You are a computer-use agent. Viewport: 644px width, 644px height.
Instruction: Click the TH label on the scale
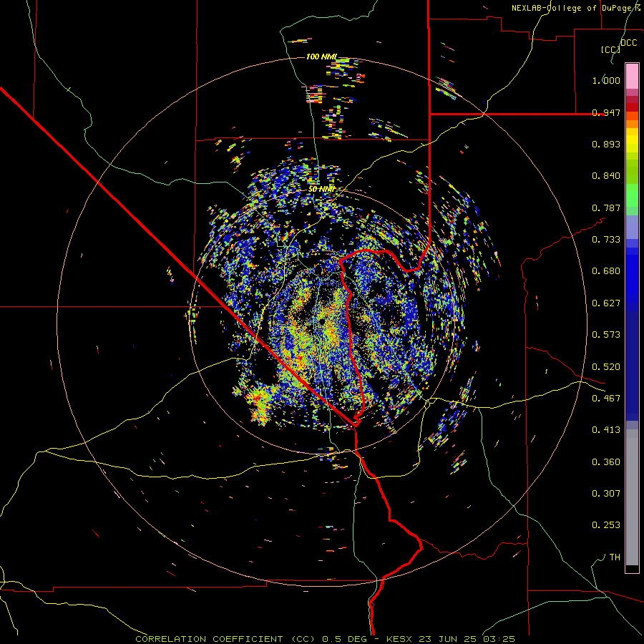[615, 557]
